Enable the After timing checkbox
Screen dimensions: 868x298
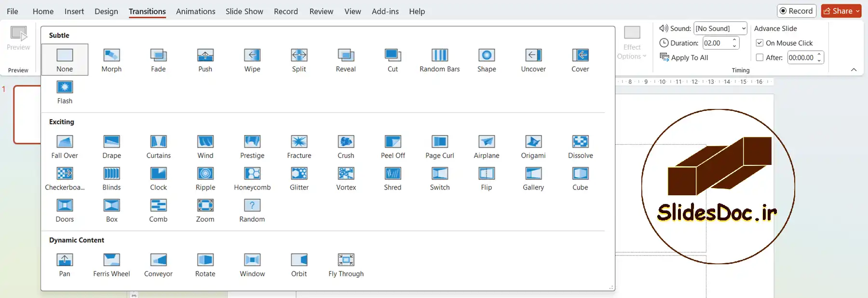point(759,57)
